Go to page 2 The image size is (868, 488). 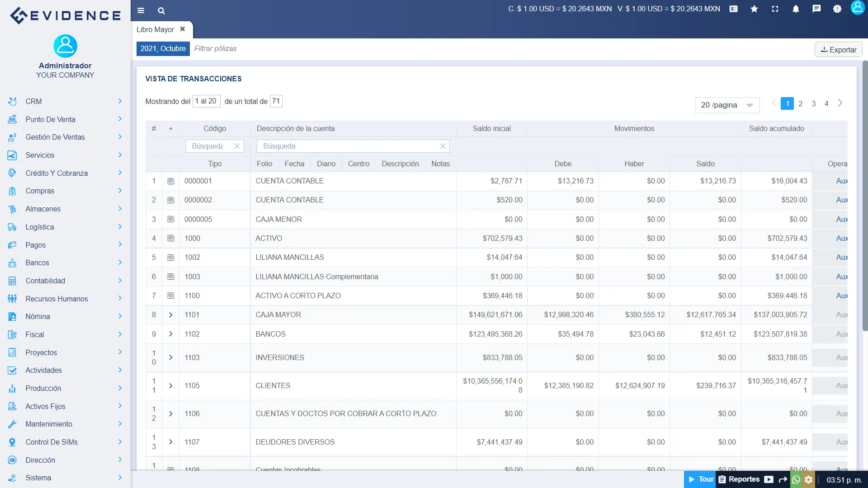click(801, 103)
